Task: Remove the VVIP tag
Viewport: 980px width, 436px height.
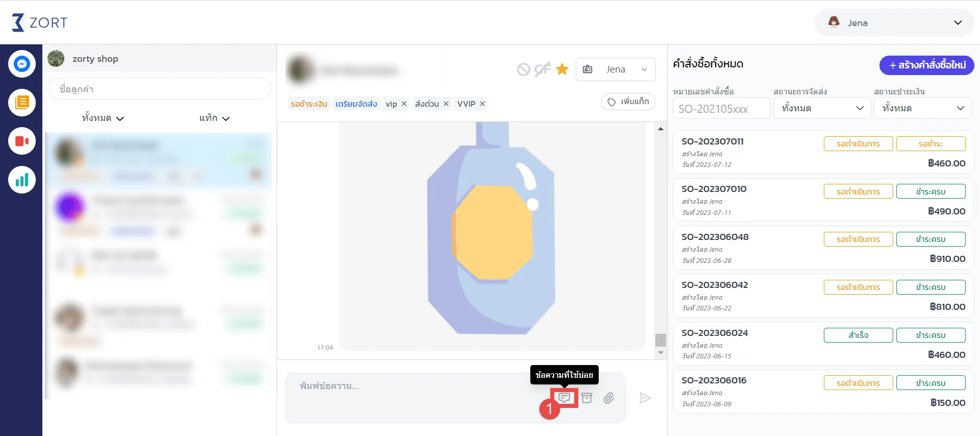Action: click(482, 104)
